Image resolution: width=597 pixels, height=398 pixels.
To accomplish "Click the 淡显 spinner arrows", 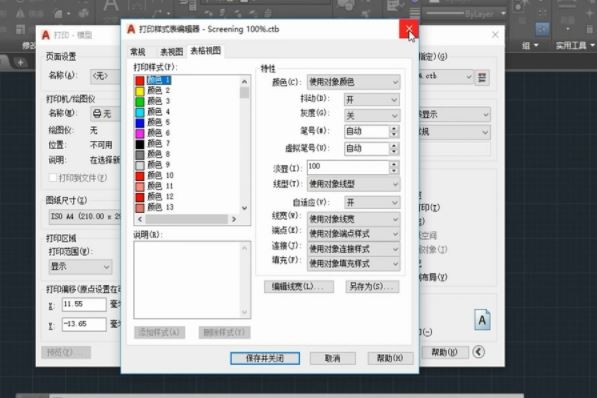I will (x=394, y=167).
